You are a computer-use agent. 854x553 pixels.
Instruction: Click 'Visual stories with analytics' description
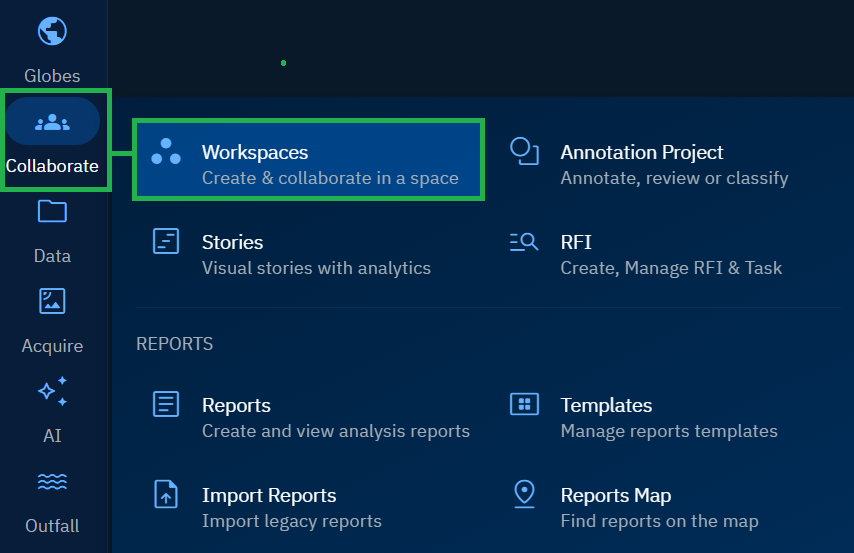click(316, 268)
